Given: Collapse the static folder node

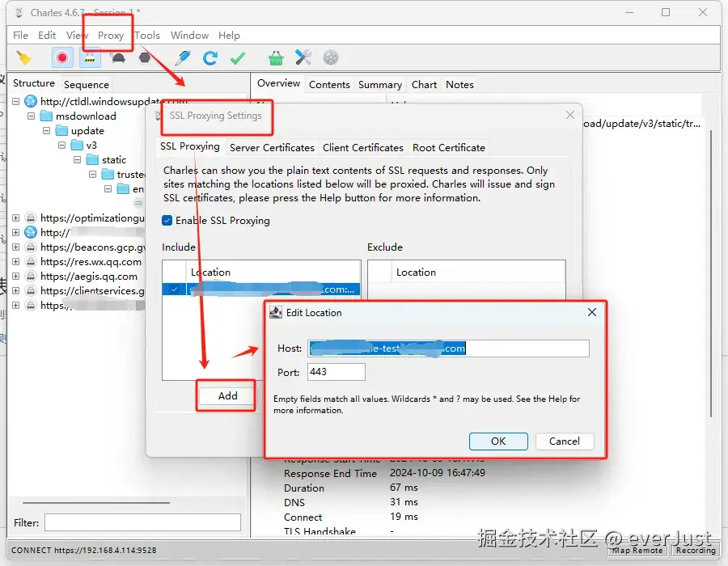Looking at the screenshot, I should [77, 159].
